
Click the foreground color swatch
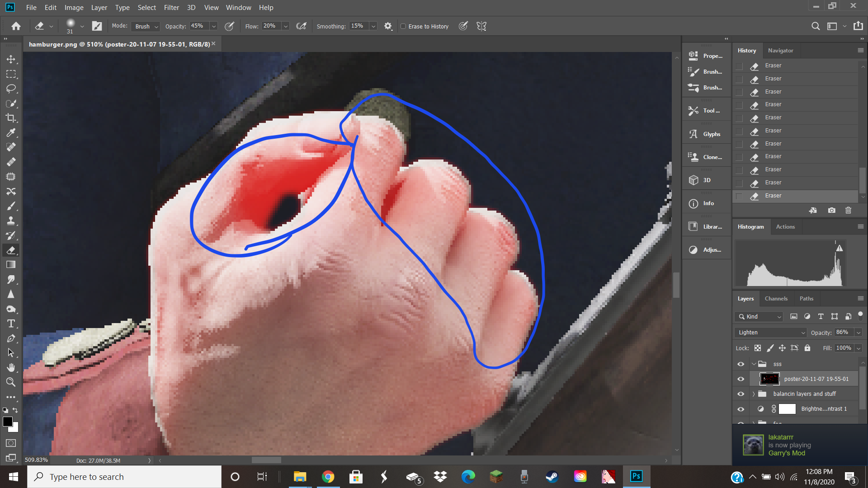click(7, 422)
